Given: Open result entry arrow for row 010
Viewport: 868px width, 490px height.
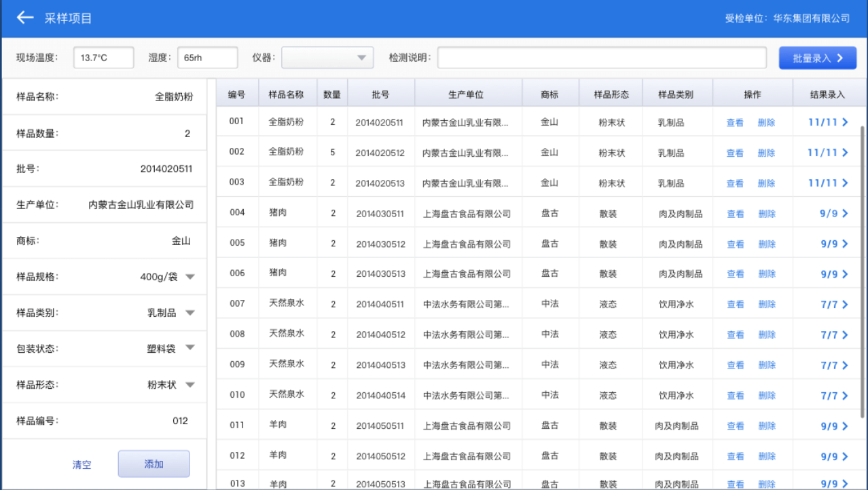Looking at the screenshot, I should (x=845, y=396).
